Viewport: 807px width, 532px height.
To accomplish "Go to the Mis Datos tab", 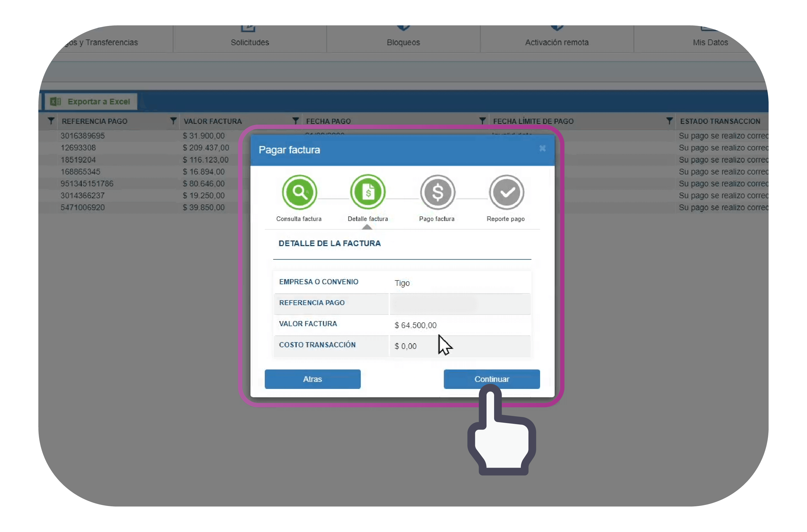I will tap(710, 42).
